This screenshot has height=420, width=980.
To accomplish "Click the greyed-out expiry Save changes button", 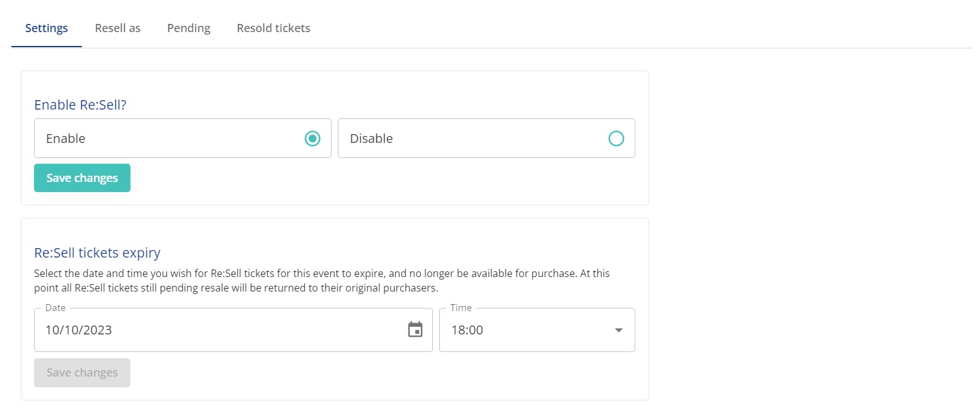I will coord(82,373).
